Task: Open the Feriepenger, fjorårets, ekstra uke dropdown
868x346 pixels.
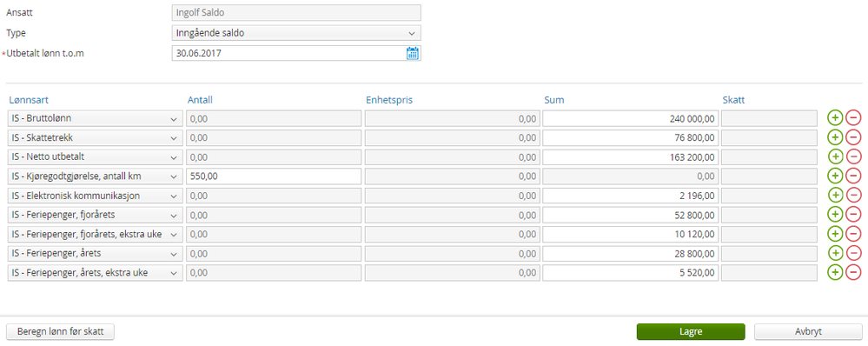Action: point(96,234)
